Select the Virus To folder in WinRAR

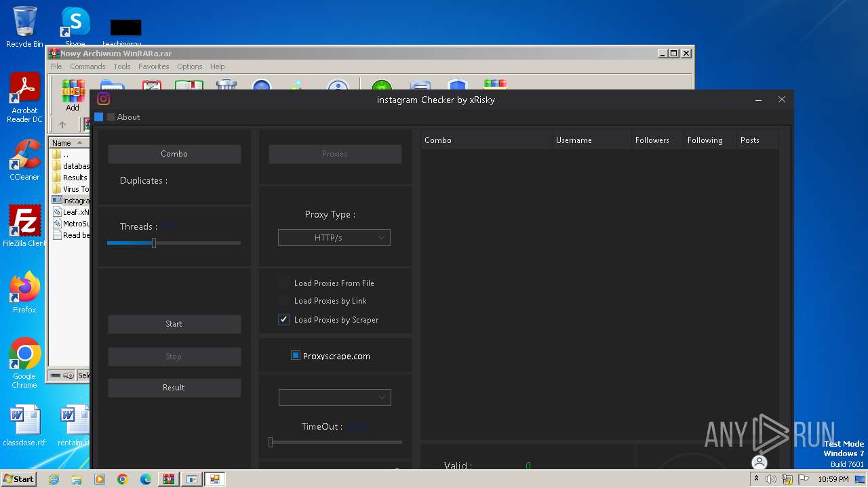click(x=70, y=189)
